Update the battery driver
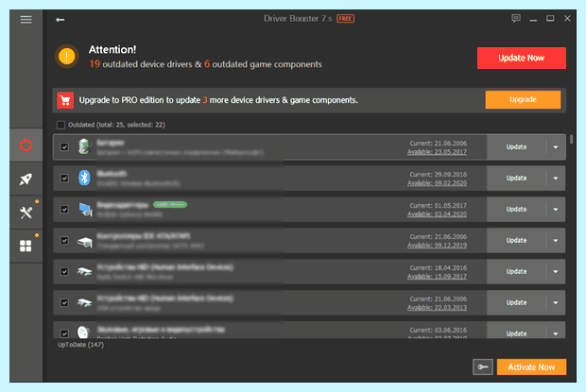Image resolution: width=586 pixels, height=392 pixels. pyautogui.click(x=516, y=147)
